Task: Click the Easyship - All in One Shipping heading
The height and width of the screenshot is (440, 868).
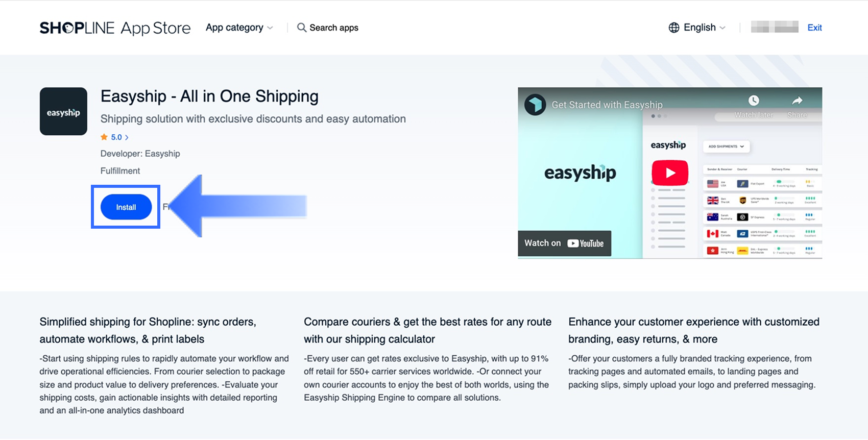Action: click(x=209, y=96)
